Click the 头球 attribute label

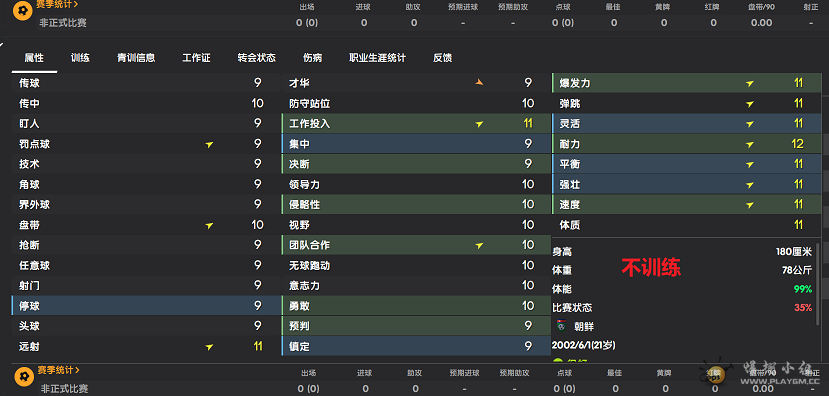pyautogui.click(x=29, y=326)
